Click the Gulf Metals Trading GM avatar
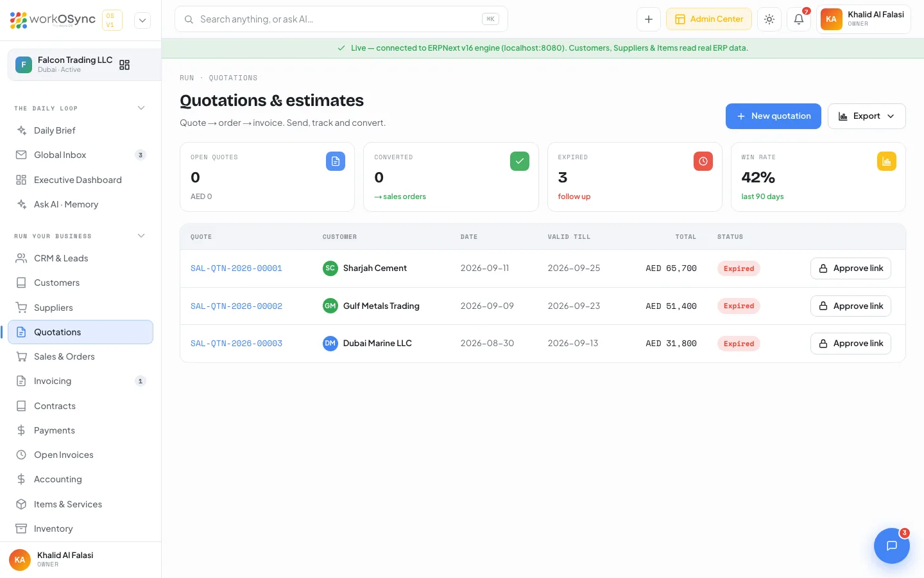 point(330,306)
